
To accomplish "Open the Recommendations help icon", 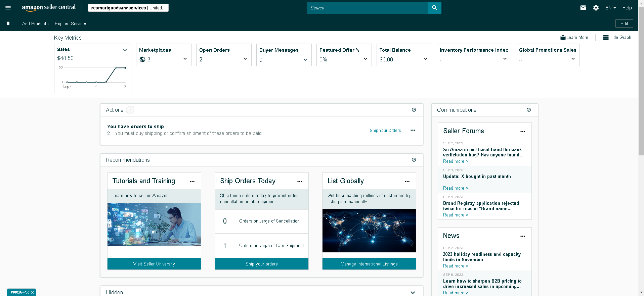I will click(x=414, y=160).
